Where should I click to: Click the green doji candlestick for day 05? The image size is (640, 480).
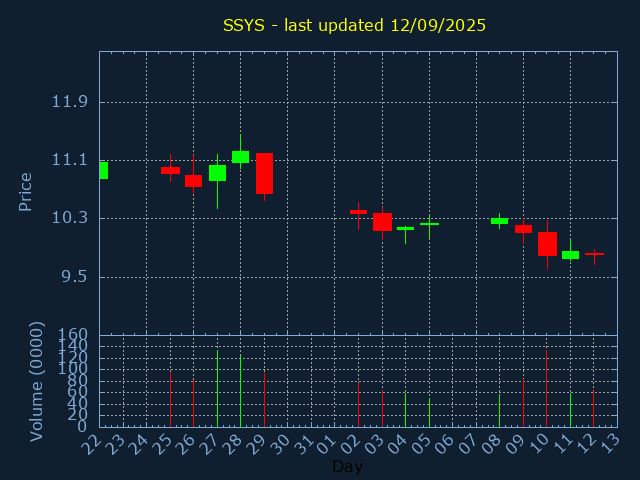click(x=429, y=224)
